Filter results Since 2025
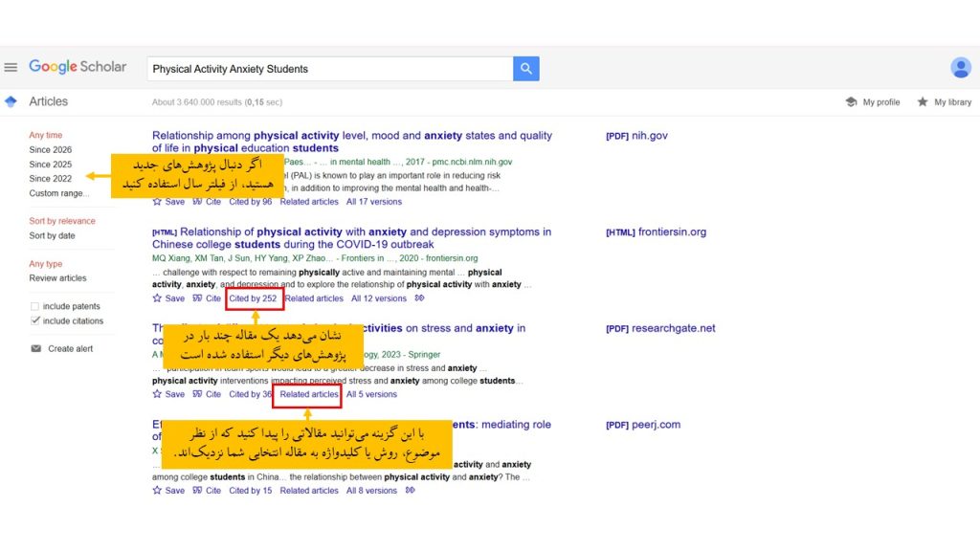 [x=50, y=165]
